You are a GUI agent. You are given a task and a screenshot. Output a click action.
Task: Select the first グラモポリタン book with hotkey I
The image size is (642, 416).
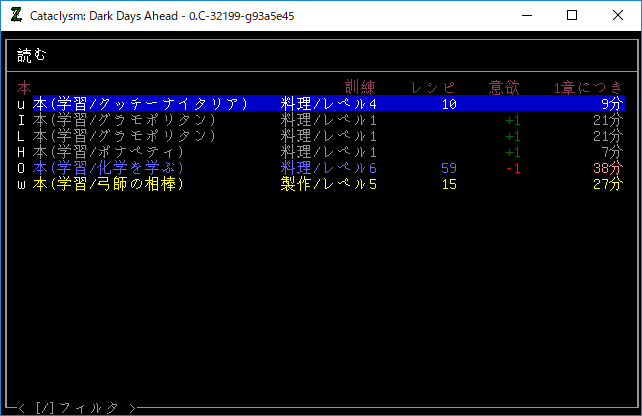(x=124, y=120)
